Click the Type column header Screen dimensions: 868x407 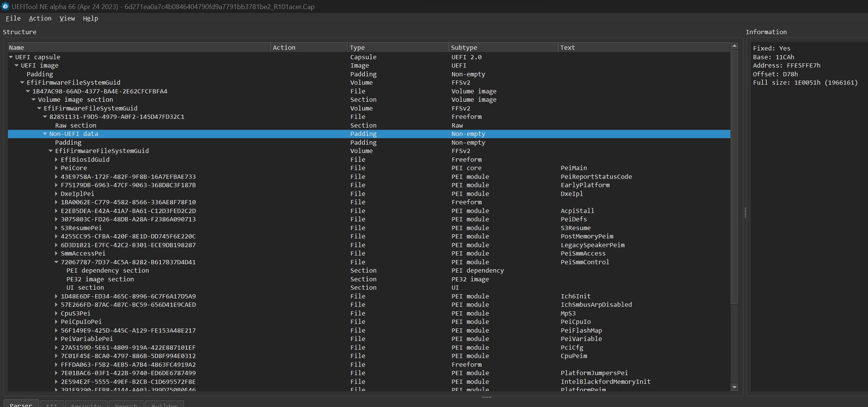(357, 47)
